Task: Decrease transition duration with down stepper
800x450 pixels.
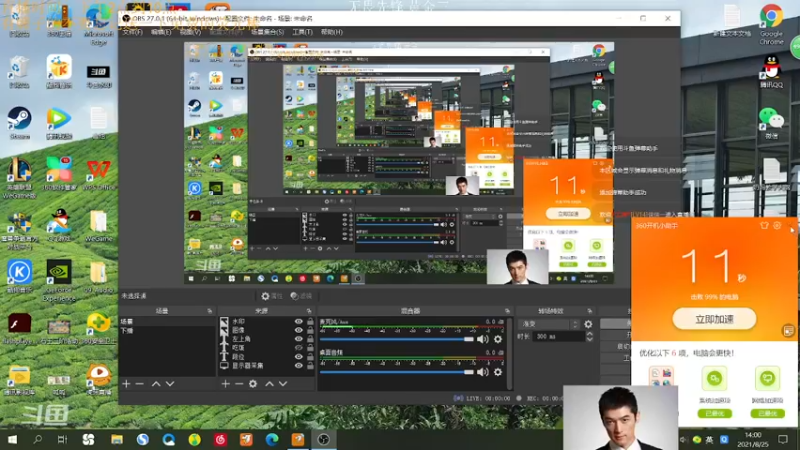Action: coord(589,339)
